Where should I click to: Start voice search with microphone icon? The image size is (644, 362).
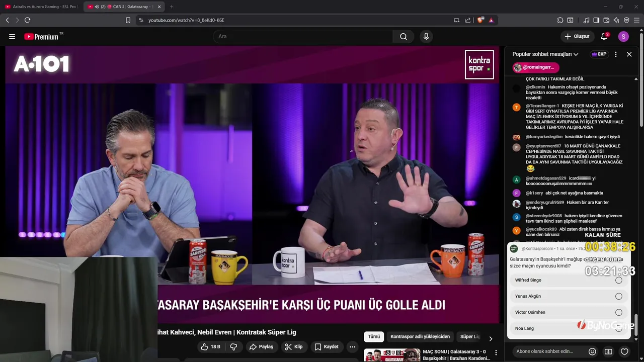tap(426, 36)
